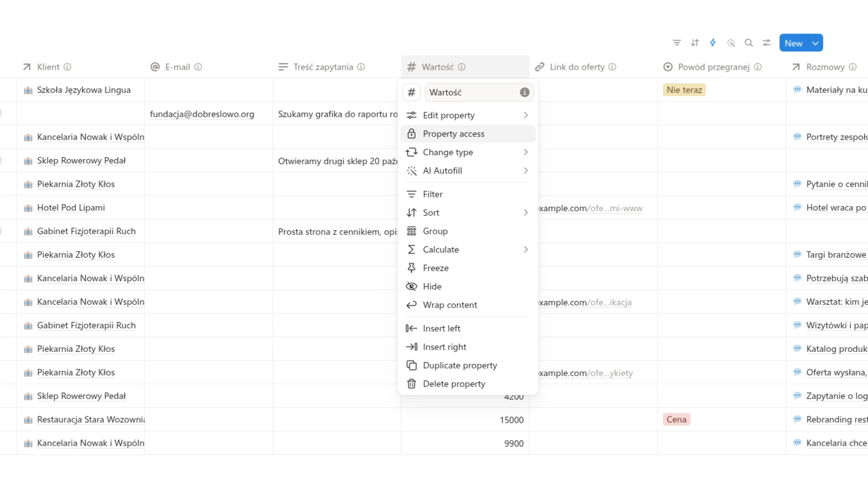The height and width of the screenshot is (488, 868).
Task: Expand the New button dropdown arrow
Action: (816, 43)
